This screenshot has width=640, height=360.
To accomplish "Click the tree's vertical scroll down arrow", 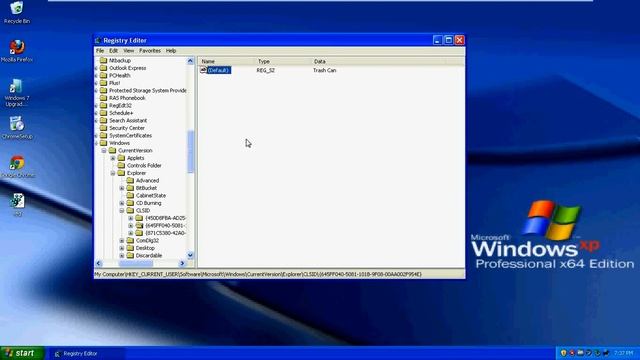I will (190, 256).
